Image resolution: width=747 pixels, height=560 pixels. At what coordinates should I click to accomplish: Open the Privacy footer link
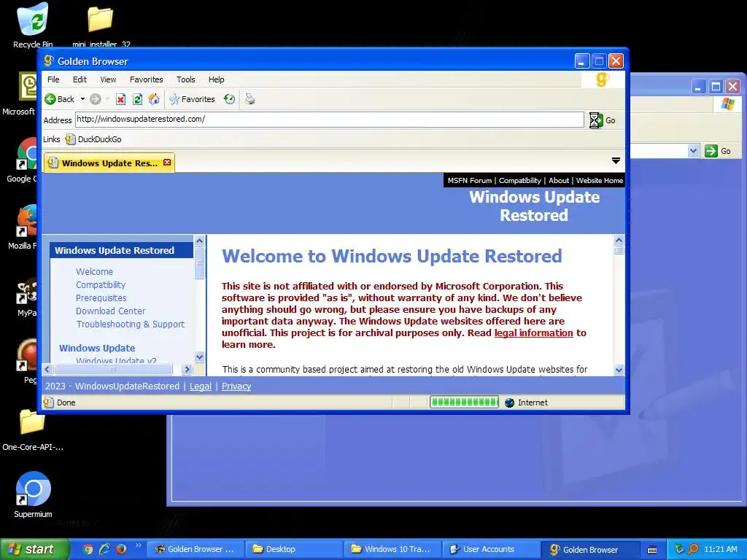(x=236, y=386)
